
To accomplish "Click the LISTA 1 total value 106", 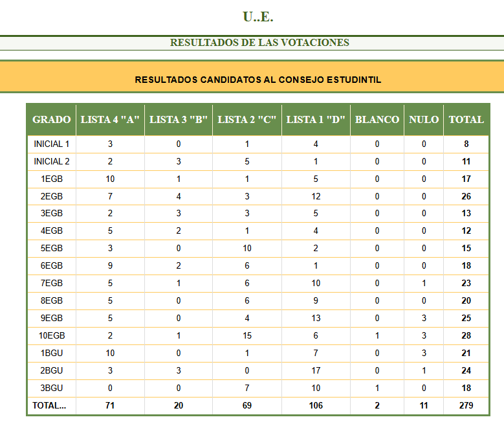I will click(x=316, y=405).
